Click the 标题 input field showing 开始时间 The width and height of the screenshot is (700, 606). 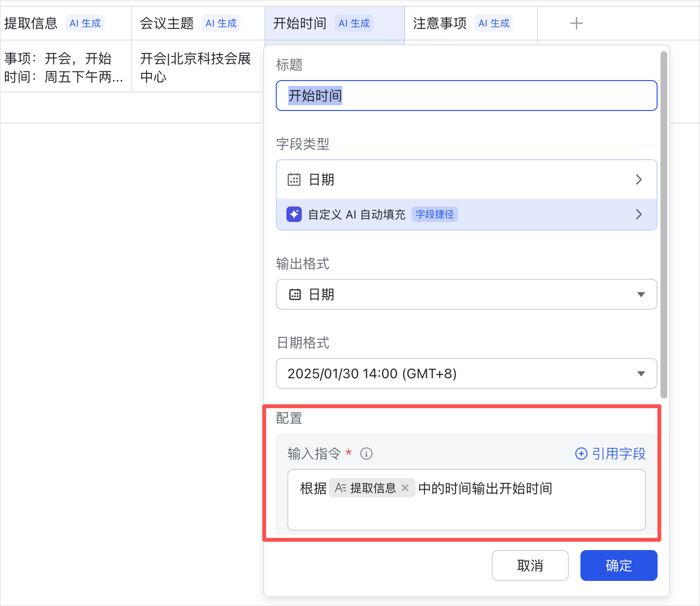[466, 96]
